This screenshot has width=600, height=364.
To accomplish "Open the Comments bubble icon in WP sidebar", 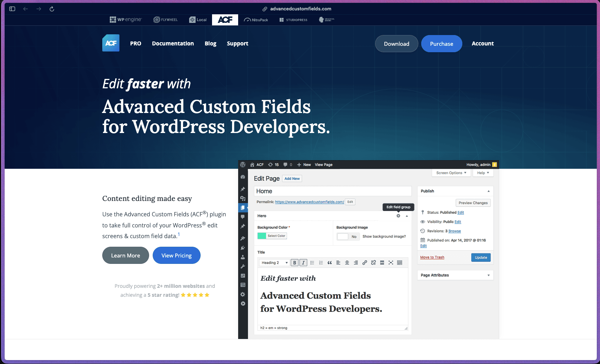I will coord(243,217).
